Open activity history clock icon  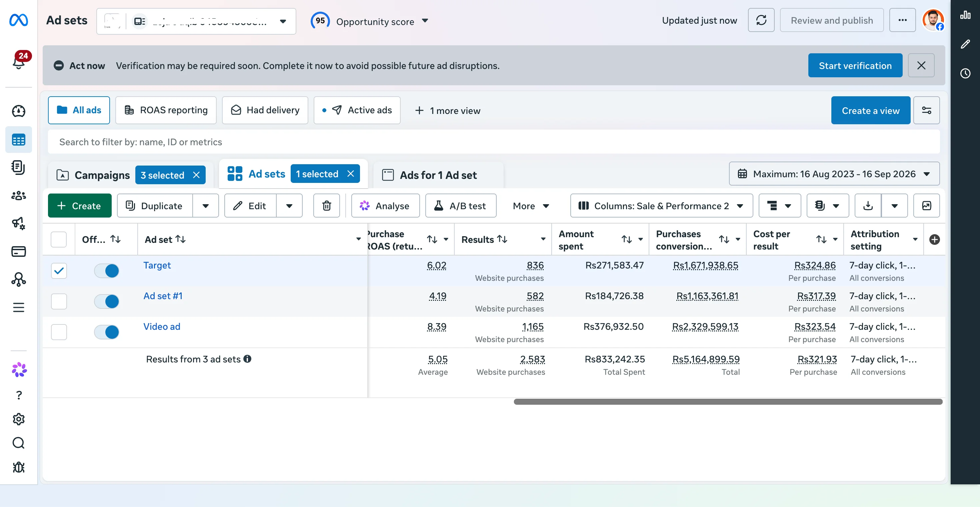965,73
